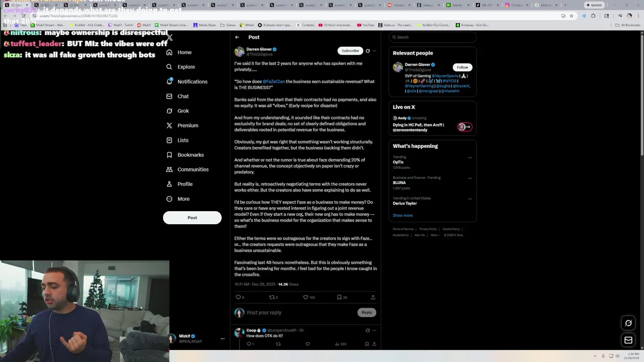The height and width of the screenshot is (362, 644).
Task: Click Show more under What's happening
Action: [x=403, y=215]
